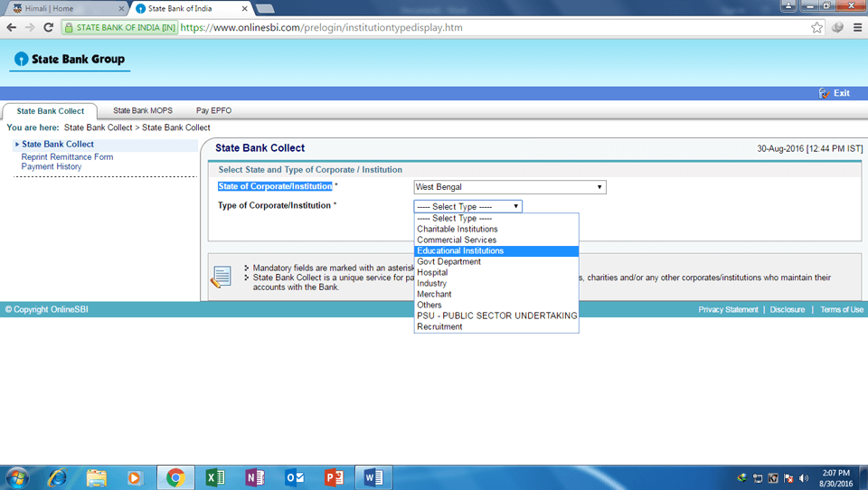868x490 pixels.
Task: Select PSU - PUBLIC SECTOR UNDERTAKING option
Action: pyautogui.click(x=496, y=316)
